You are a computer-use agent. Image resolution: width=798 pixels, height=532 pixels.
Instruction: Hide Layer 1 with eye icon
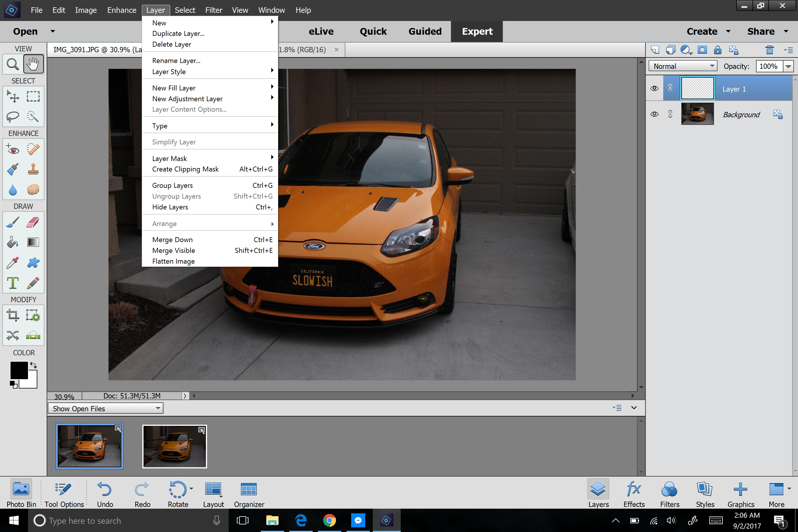click(654, 89)
